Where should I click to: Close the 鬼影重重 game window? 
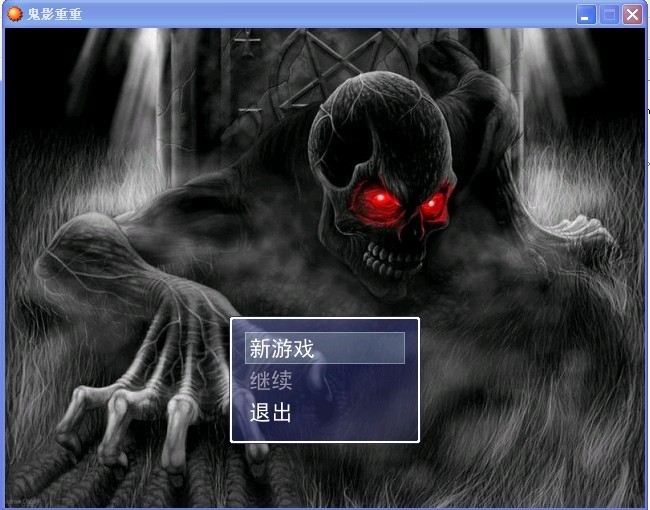click(x=633, y=15)
